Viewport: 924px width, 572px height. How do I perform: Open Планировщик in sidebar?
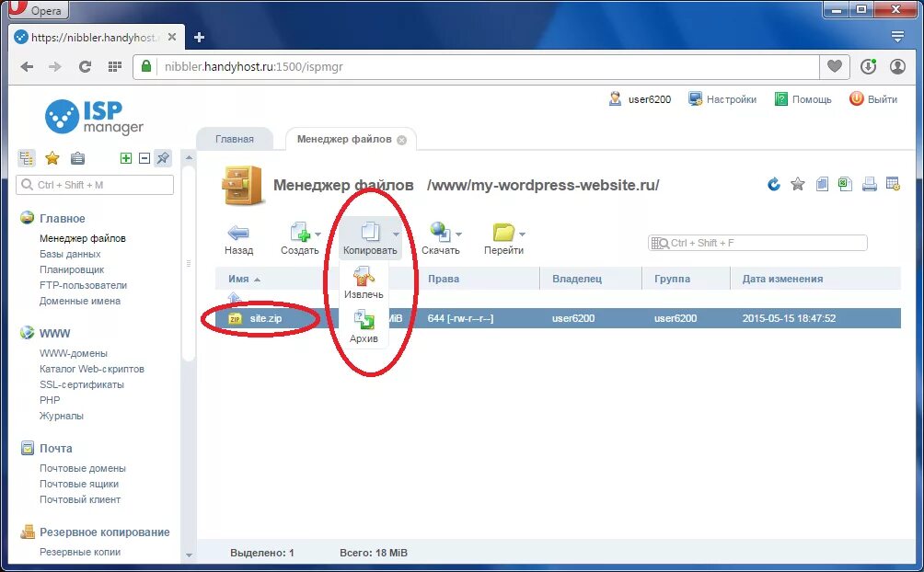click(x=72, y=269)
